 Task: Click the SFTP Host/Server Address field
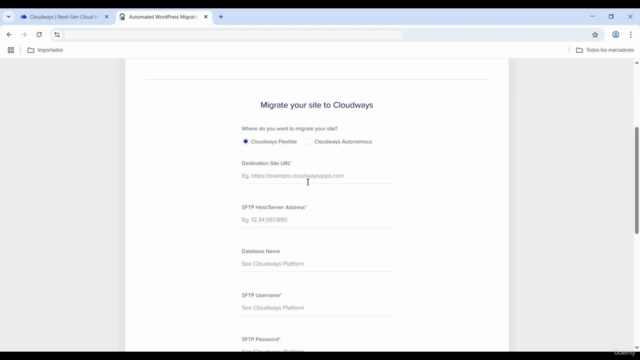point(316,220)
